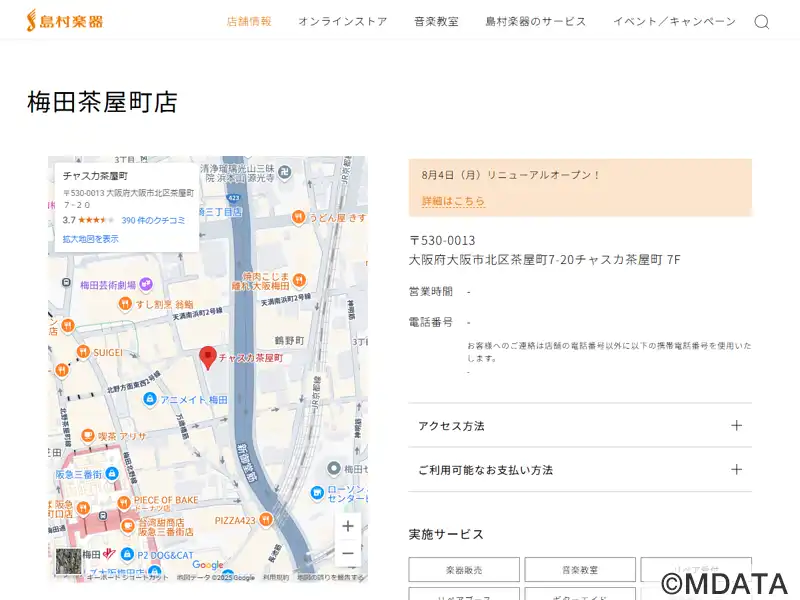Image resolution: width=800 pixels, height=600 pixels.
Task: Click the うどん屋 きすけ restaurant marker
Action: [298, 217]
